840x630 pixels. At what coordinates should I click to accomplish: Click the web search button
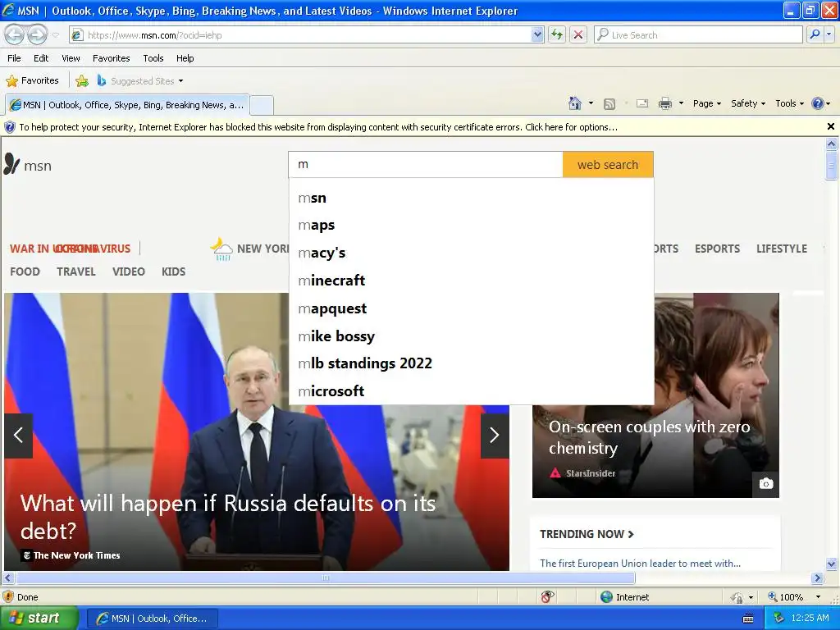(x=608, y=164)
